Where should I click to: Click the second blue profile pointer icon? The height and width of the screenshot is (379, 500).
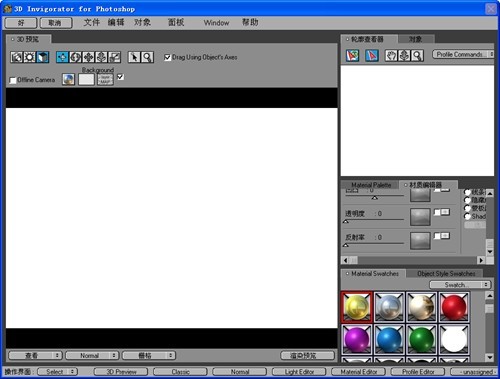click(x=372, y=55)
